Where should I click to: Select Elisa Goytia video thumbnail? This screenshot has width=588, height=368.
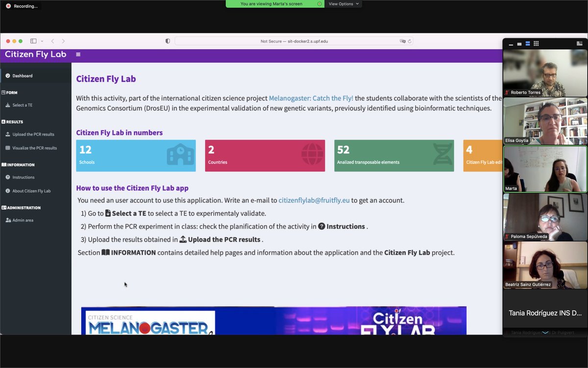tap(545, 121)
